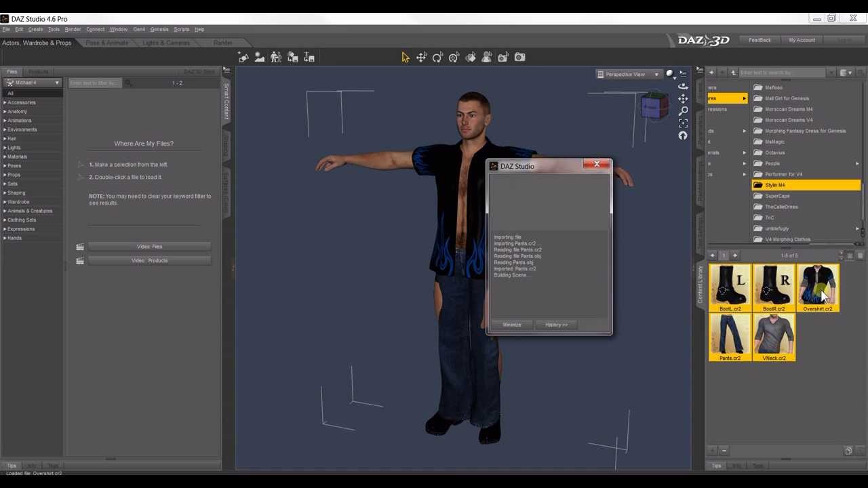868x488 pixels.
Task: Create a new camera toolbar icon
Action: coord(503,58)
